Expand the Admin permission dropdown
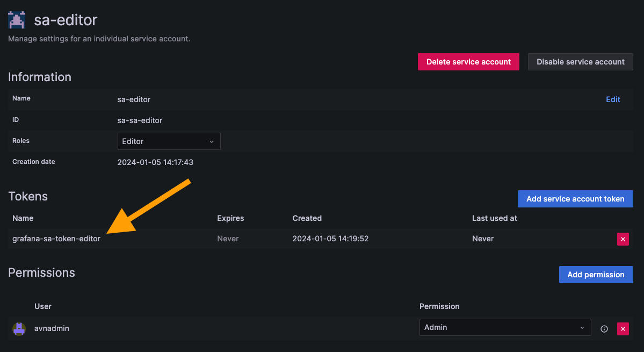644x352 pixels. 504,327
